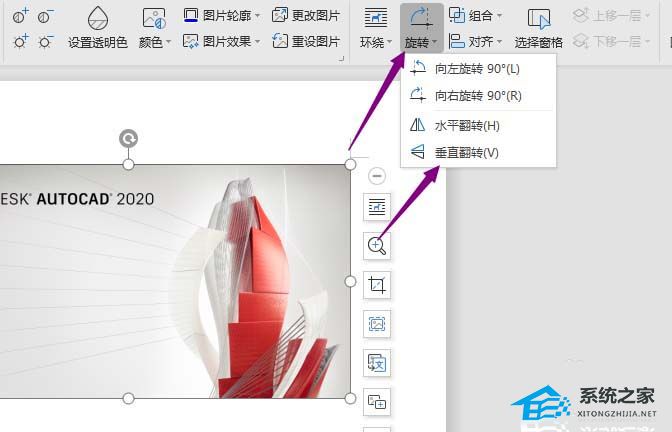Screen dimensions: 672x432
Task: Click the zoom out minus floating button
Action: [377, 176]
